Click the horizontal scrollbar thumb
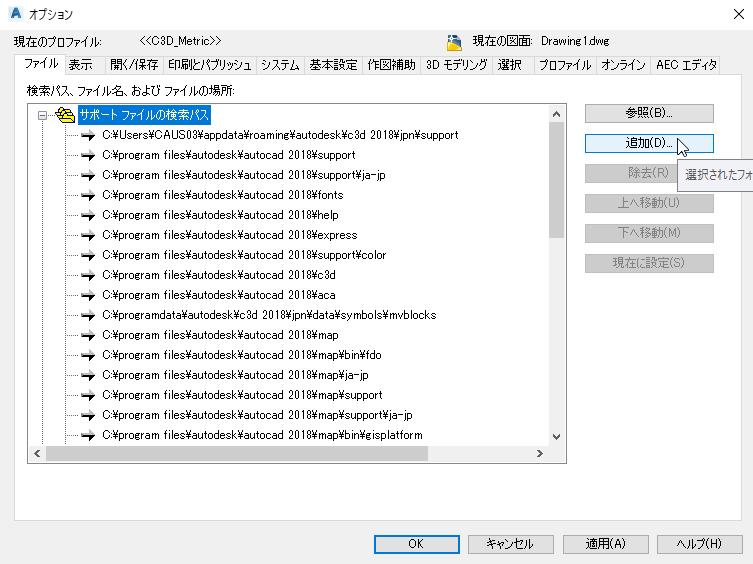This screenshot has width=753, height=564. point(237,454)
